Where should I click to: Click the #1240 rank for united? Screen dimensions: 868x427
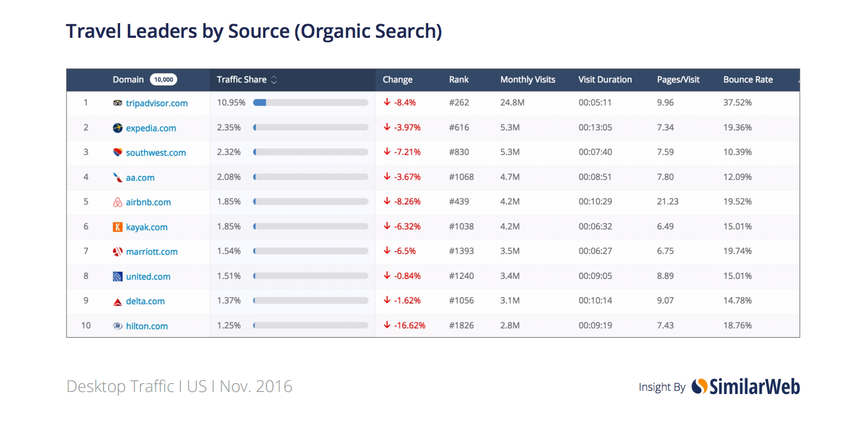(462, 276)
